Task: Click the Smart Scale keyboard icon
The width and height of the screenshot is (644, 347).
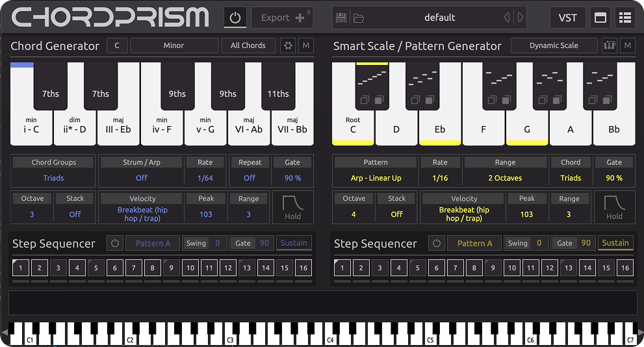Action: click(x=609, y=45)
